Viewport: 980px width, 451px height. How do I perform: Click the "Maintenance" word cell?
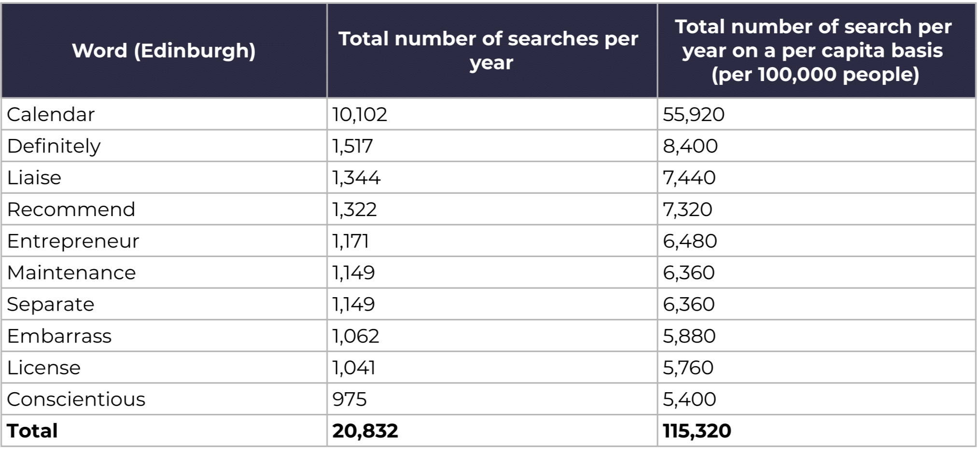(71, 273)
